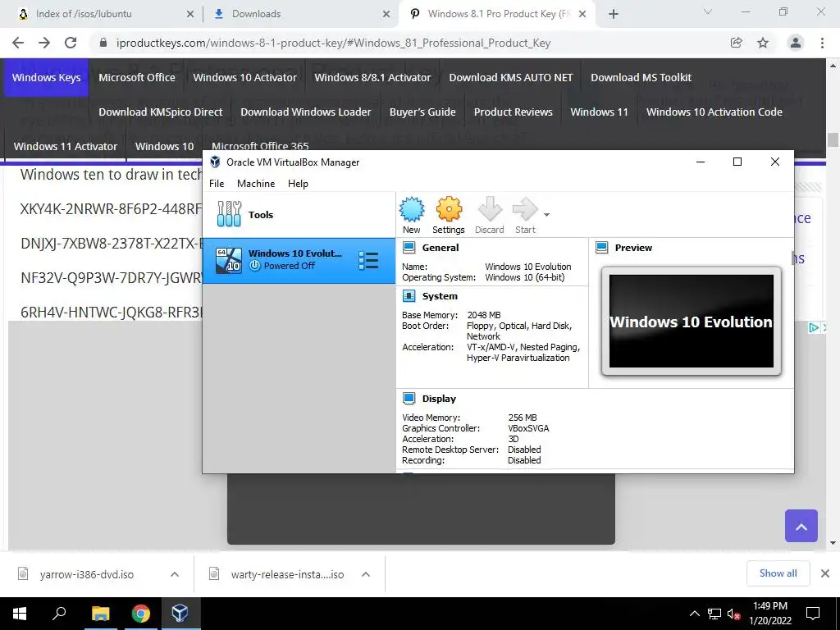Open Windows 11 Activator nav link
This screenshot has width=840, height=630.
point(66,146)
